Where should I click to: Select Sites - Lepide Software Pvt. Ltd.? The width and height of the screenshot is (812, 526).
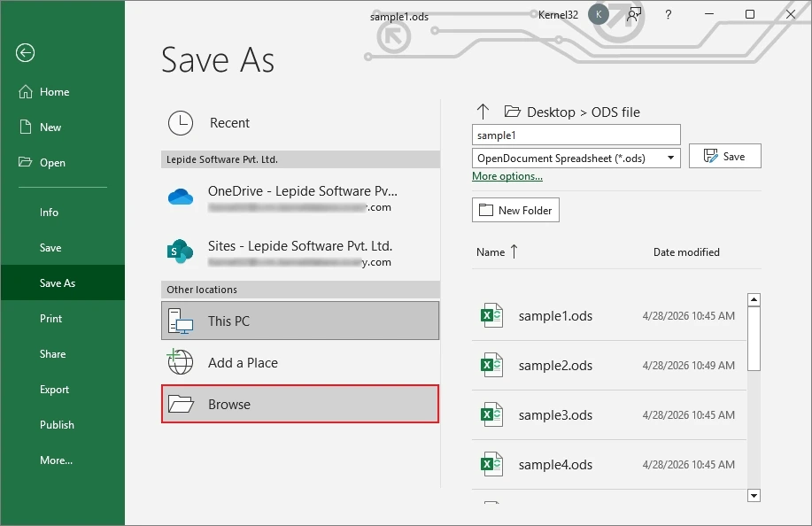click(300, 253)
